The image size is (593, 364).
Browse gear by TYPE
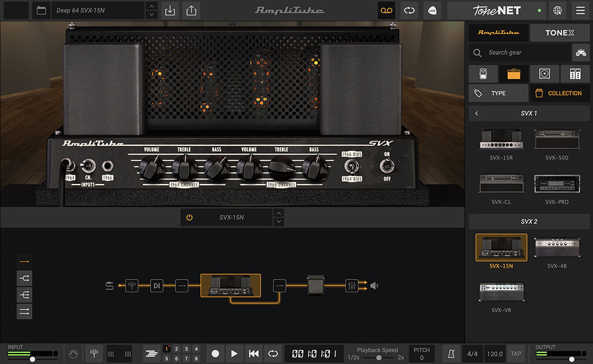pyautogui.click(x=499, y=93)
